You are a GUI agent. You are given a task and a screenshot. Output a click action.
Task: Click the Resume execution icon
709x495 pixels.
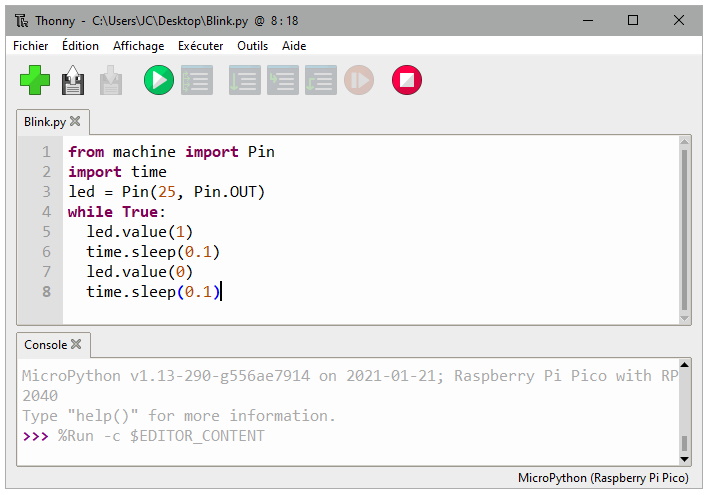click(358, 80)
